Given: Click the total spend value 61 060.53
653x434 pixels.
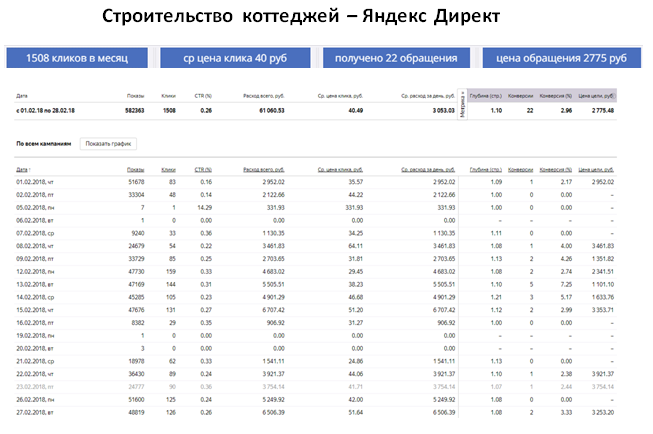Looking at the screenshot, I should 272,110.
